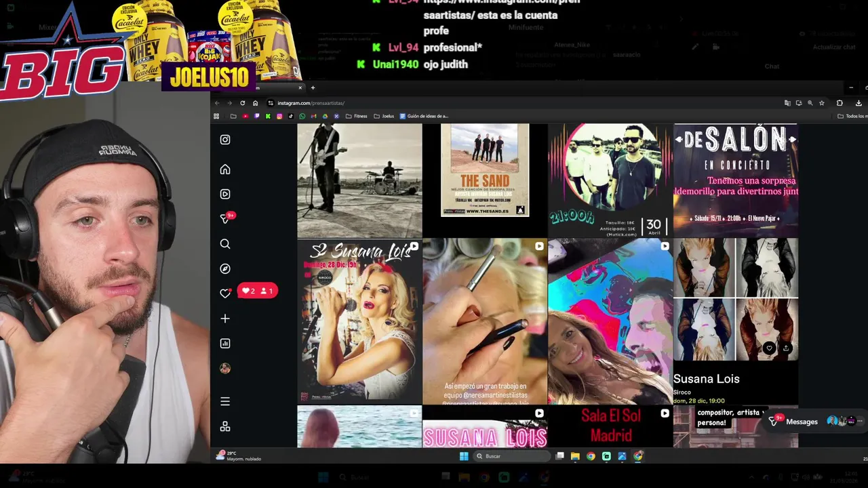Click the likes and followers notification bubble
Screen dimensions: 868x488
tap(257, 291)
